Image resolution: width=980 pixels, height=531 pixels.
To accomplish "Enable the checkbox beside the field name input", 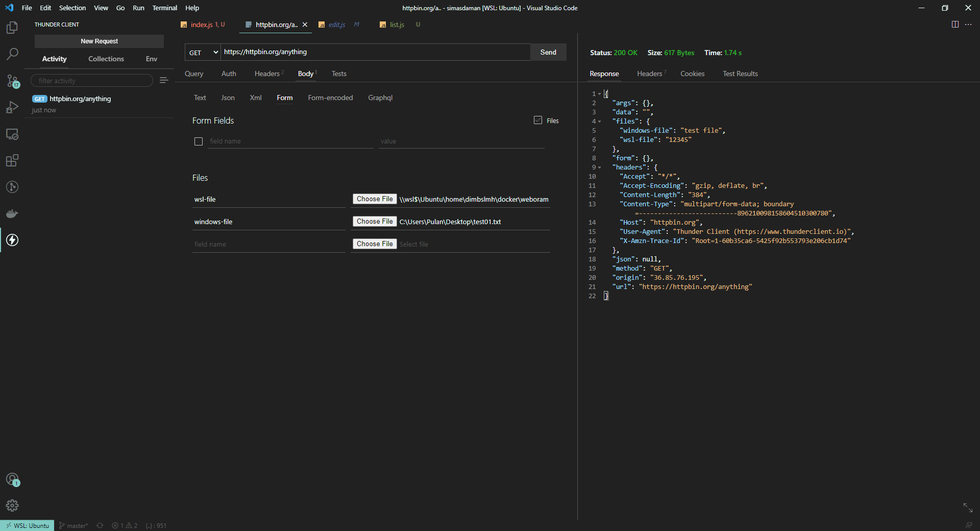I will pyautogui.click(x=199, y=141).
